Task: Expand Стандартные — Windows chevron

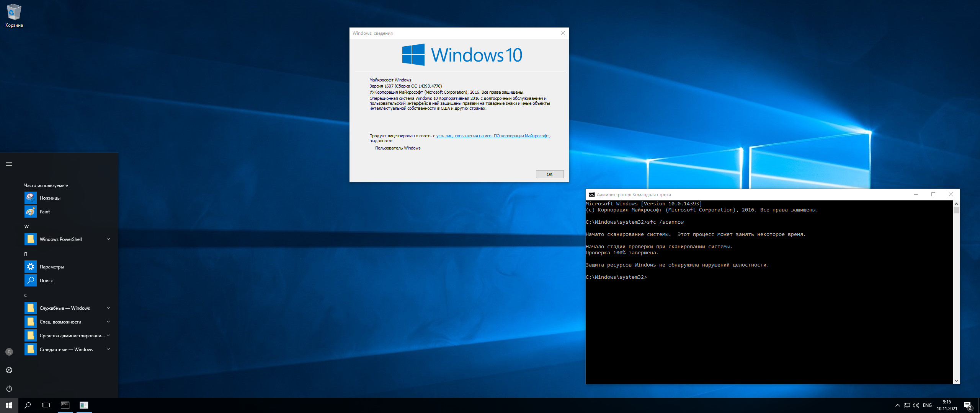Action: (x=108, y=349)
